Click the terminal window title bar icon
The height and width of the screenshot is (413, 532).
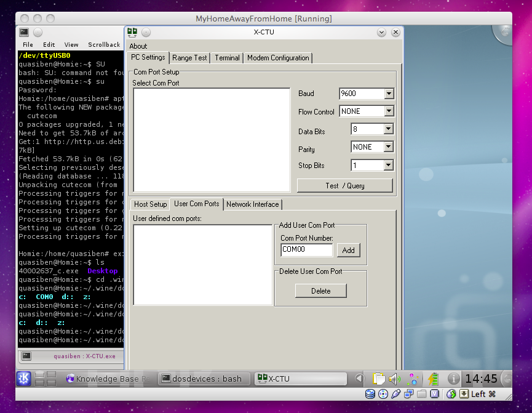pos(24,32)
